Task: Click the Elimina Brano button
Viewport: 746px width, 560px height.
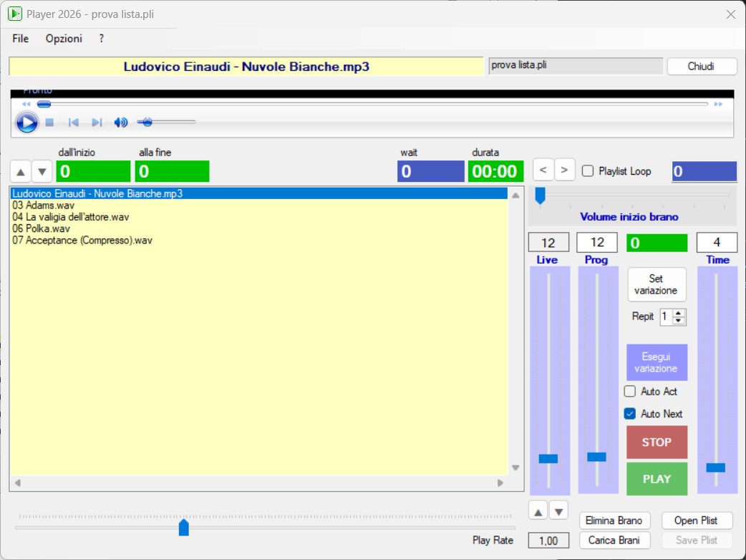Action: click(x=614, y=521)
